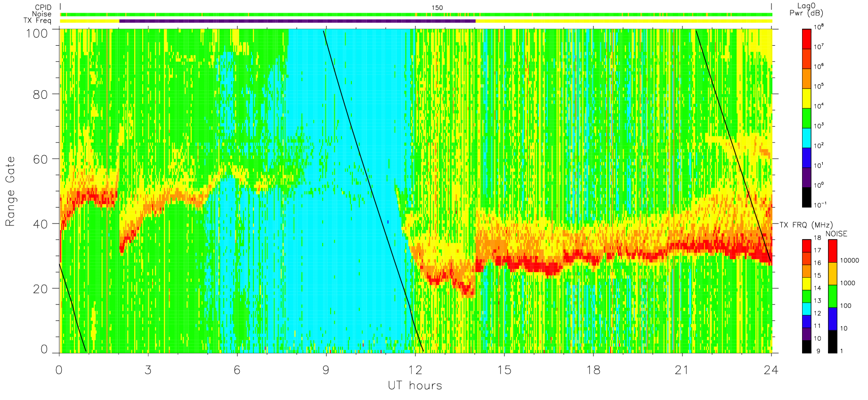868x400 pixels.
Task: Click the CPID label
Action: coord(43,8)
